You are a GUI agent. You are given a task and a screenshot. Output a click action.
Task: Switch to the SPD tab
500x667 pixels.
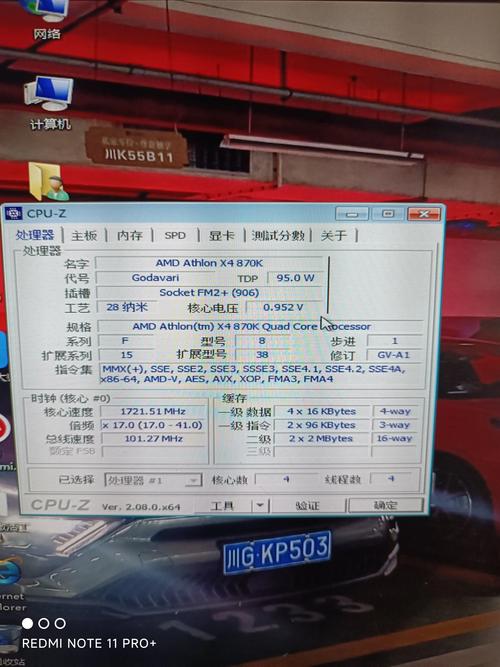click(x=175, y=235)
